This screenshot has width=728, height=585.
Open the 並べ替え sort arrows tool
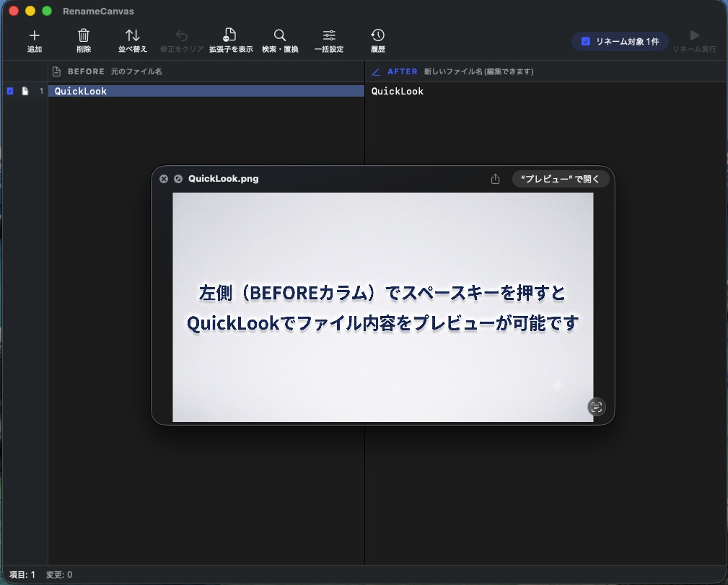click(132, 35)
